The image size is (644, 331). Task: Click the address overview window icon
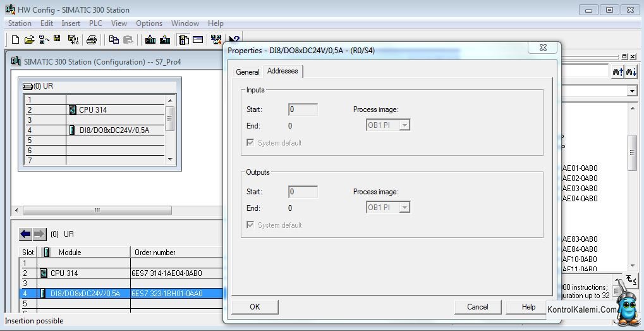click(x=198, y=40)
